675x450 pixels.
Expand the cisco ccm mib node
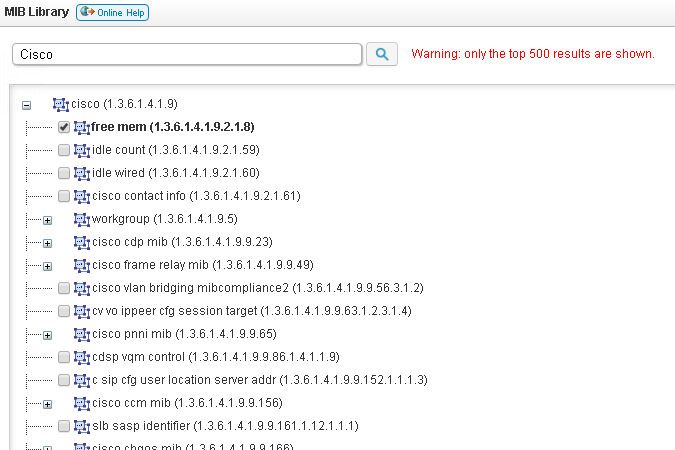[x=47, y=404]
